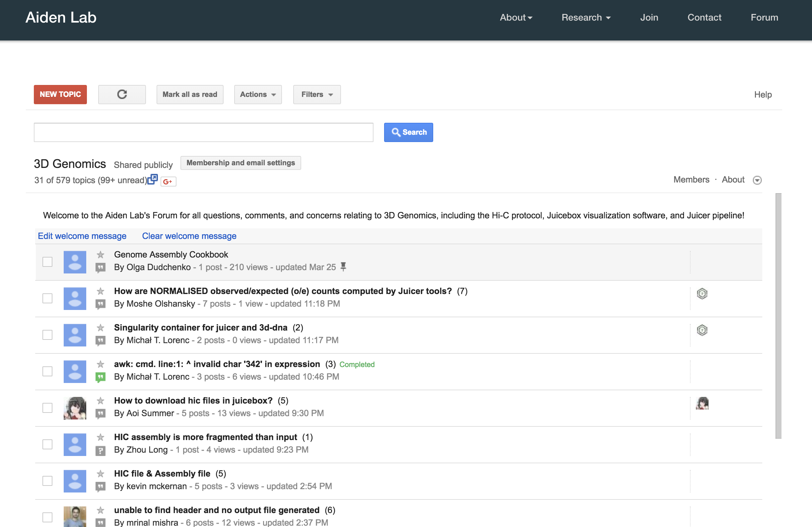Click the NEW TOPIC button

pos(60,95)
